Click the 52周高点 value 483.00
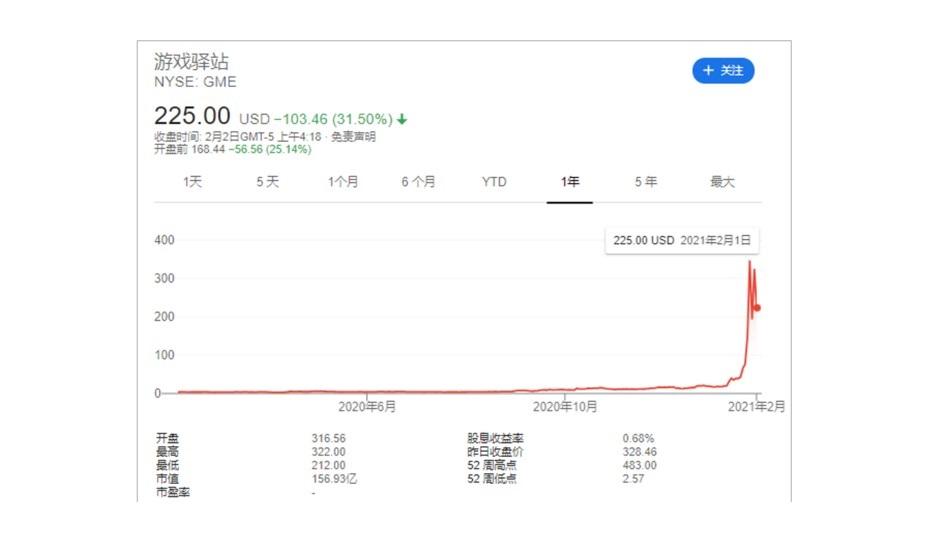The height and width of the screenshot is (547, 931). click(639, 466)
